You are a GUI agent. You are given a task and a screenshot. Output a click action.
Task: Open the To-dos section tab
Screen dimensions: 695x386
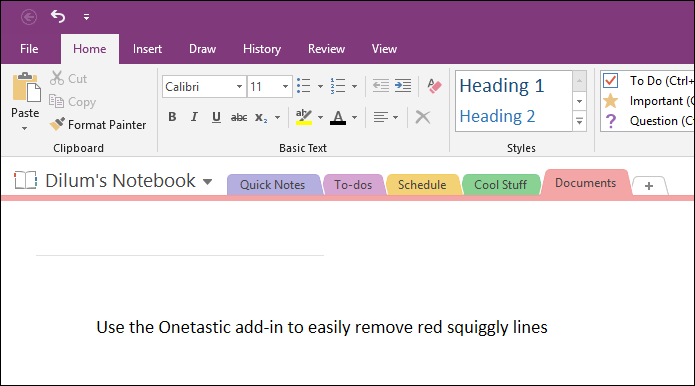tap(353, 185)
